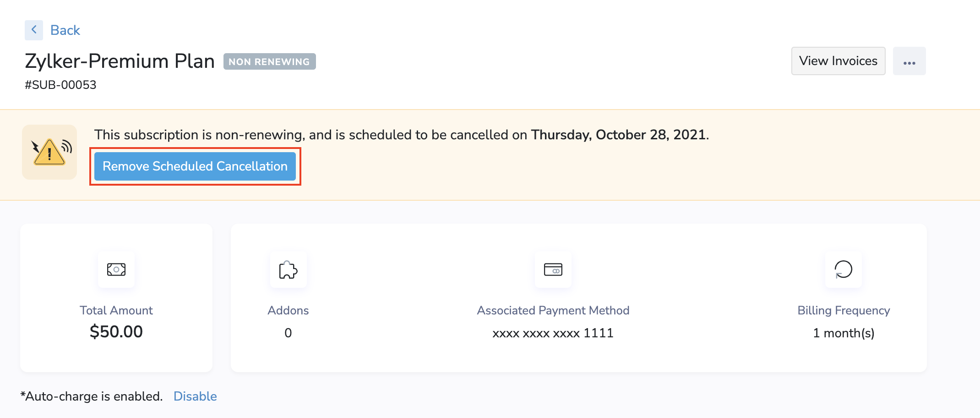Open the three-dot more options menu

click(909, 61)
